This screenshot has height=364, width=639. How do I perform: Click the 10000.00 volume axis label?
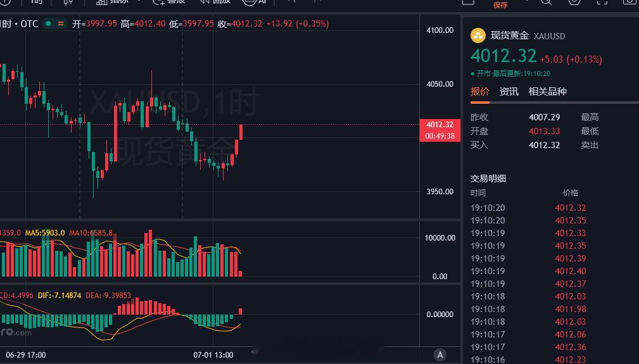click(440, 238)
